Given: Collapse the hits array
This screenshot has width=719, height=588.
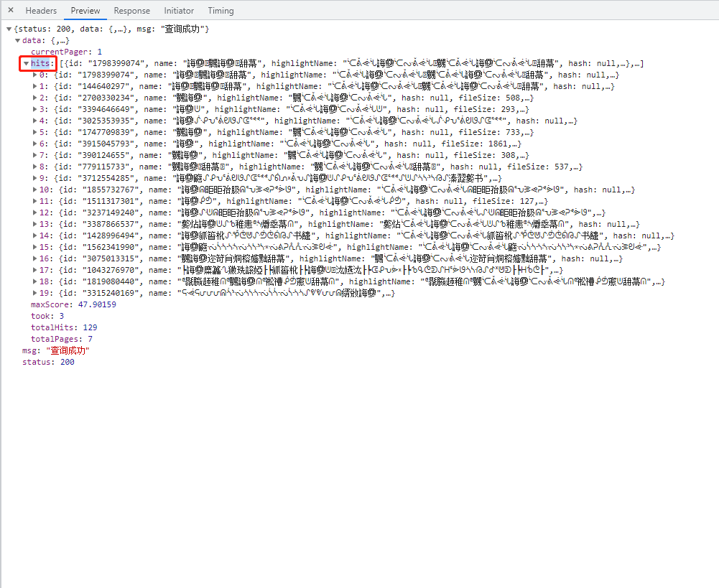Looking at the screenshot, I should 26,64.
